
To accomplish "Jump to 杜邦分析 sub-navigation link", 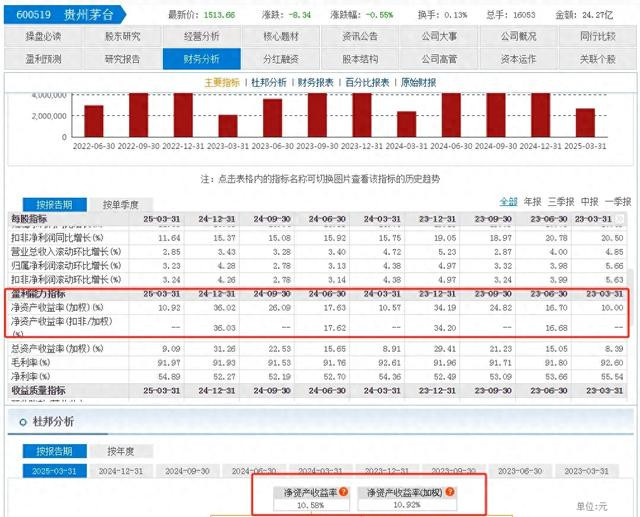I will tap(269, 82).
